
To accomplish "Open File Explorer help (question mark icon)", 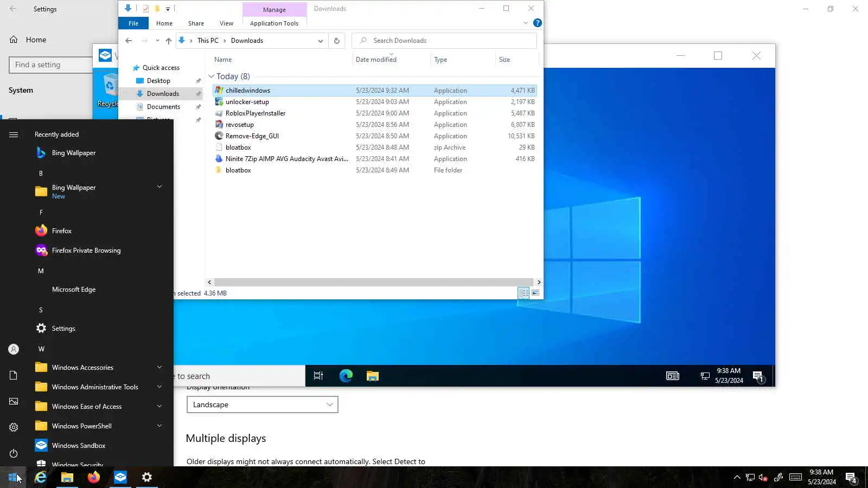I will (537, 23).
